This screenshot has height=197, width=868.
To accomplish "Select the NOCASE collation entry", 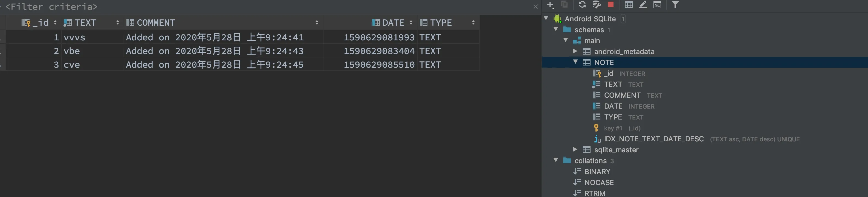I will (x=599, y=182).
